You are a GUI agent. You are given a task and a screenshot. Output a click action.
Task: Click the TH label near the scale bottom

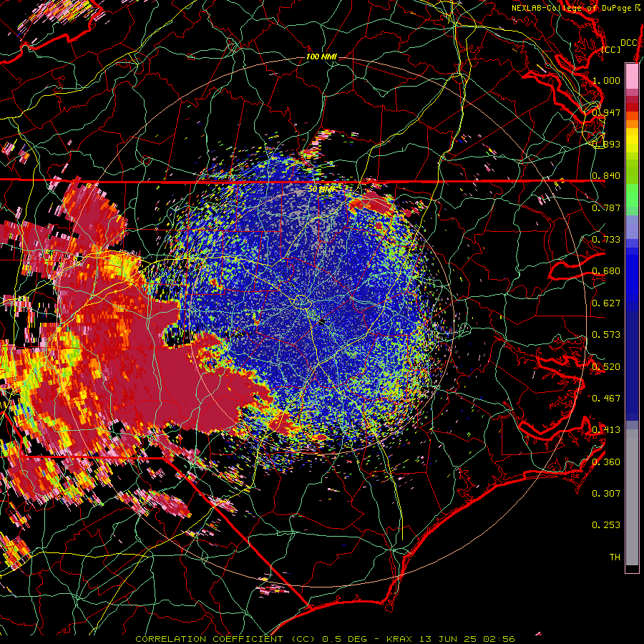point(615,557)
